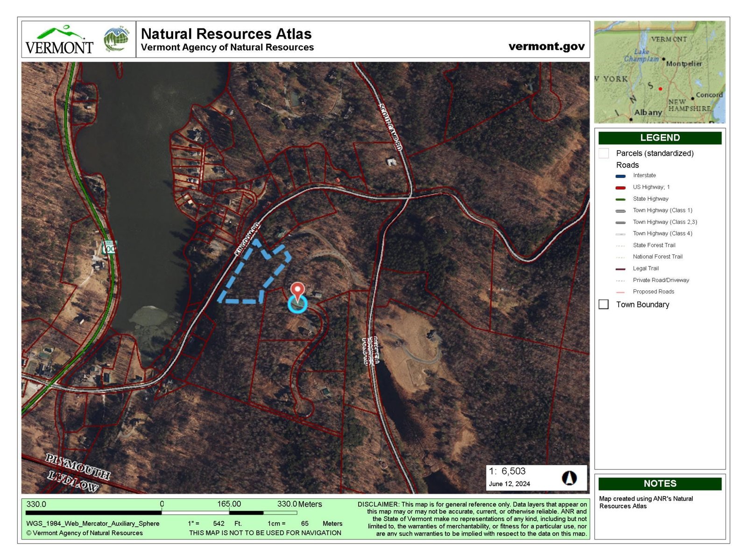Click the Kingdom Rd road label on the map
The width and height of the screenshot is (747, 560).
pyautogui.click(x=247, y=239)
